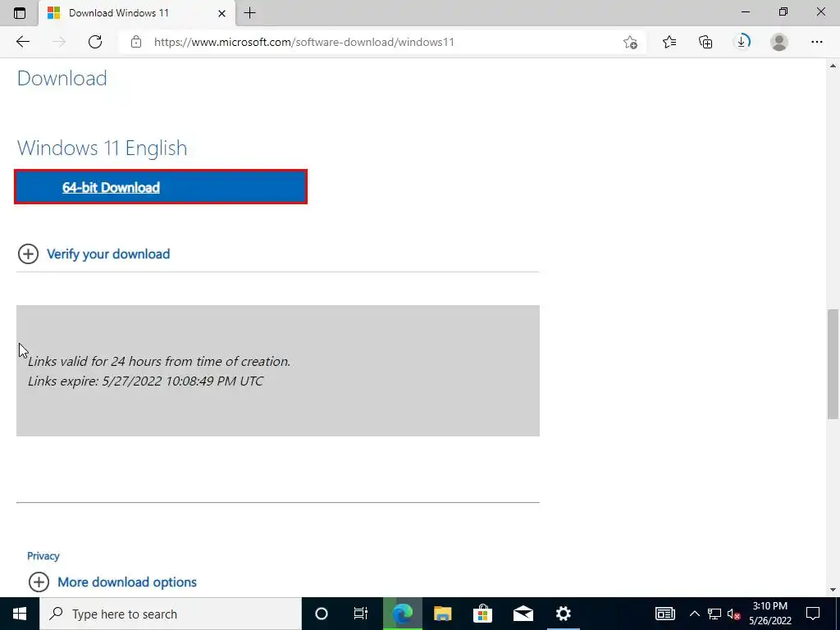This screenshot has height=630, width=840.
Task: Open the notification center icon
Action: point(813,614)
